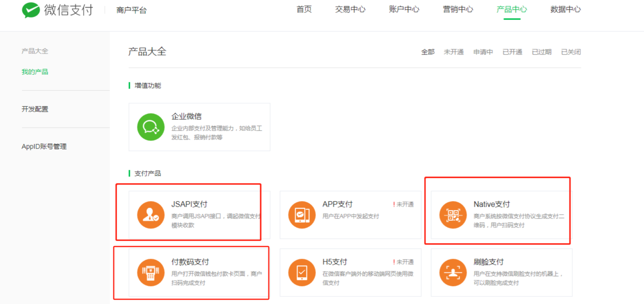644x304 pixels.
Task: Click the 付款码支付 scanner icon
Action: (151, 272)
